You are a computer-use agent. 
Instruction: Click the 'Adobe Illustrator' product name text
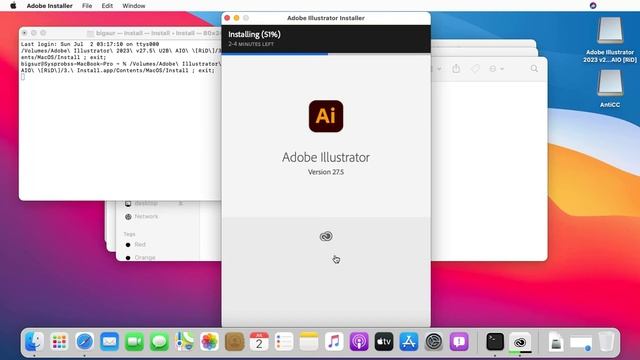[326, 157]
